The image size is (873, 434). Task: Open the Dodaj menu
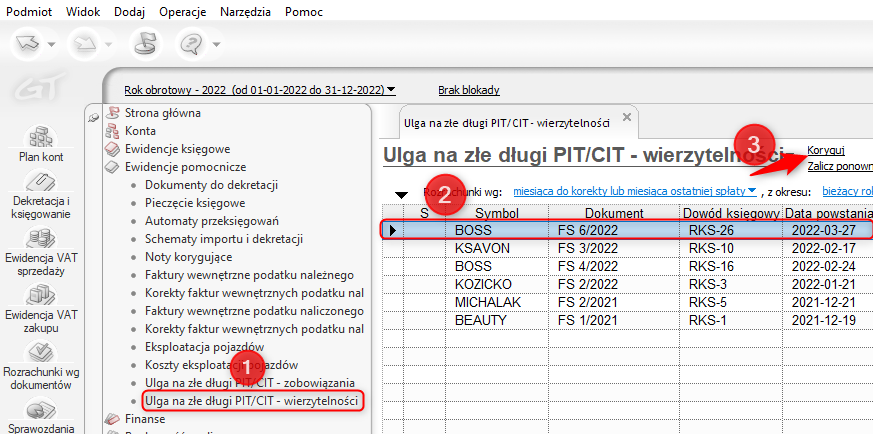(x=129, y=12)
